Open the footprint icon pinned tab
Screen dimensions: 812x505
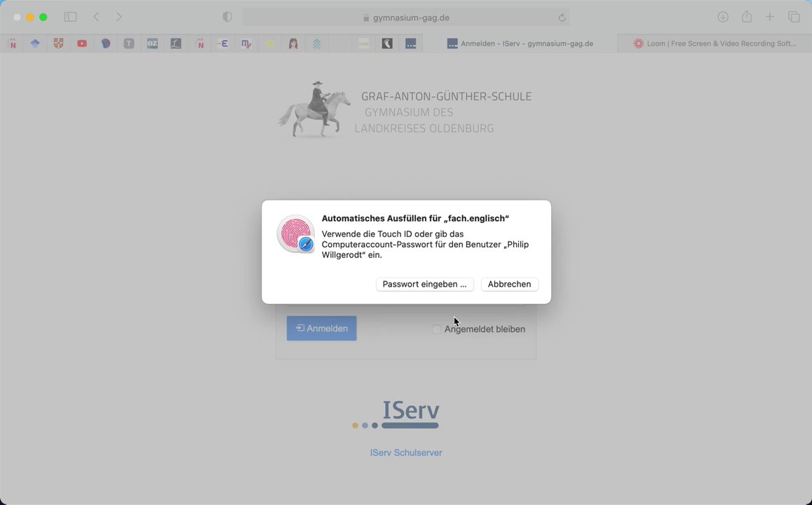[x=387, y=43]
